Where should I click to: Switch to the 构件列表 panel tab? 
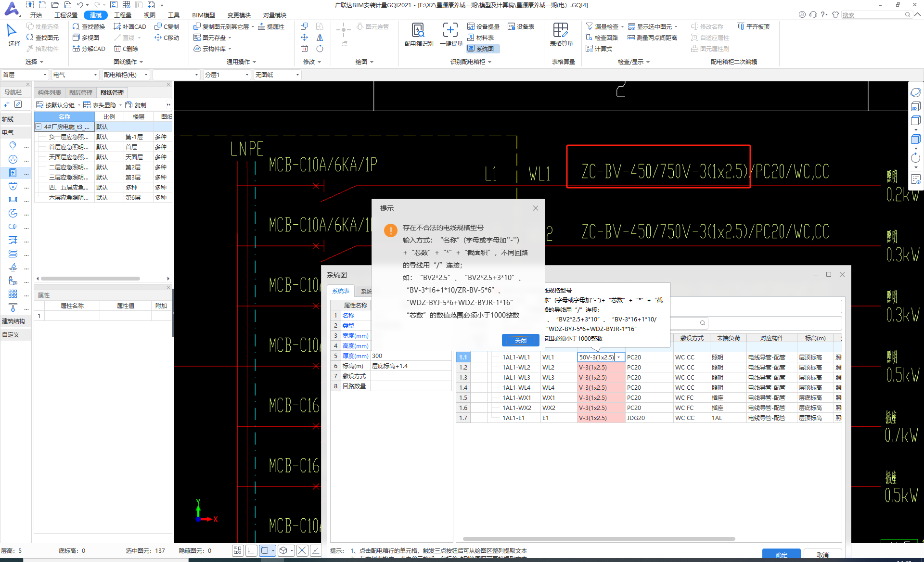[x=50, y=92]
